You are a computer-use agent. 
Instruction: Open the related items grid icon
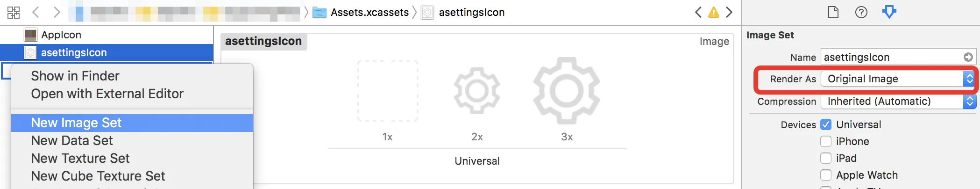(14, 12)
